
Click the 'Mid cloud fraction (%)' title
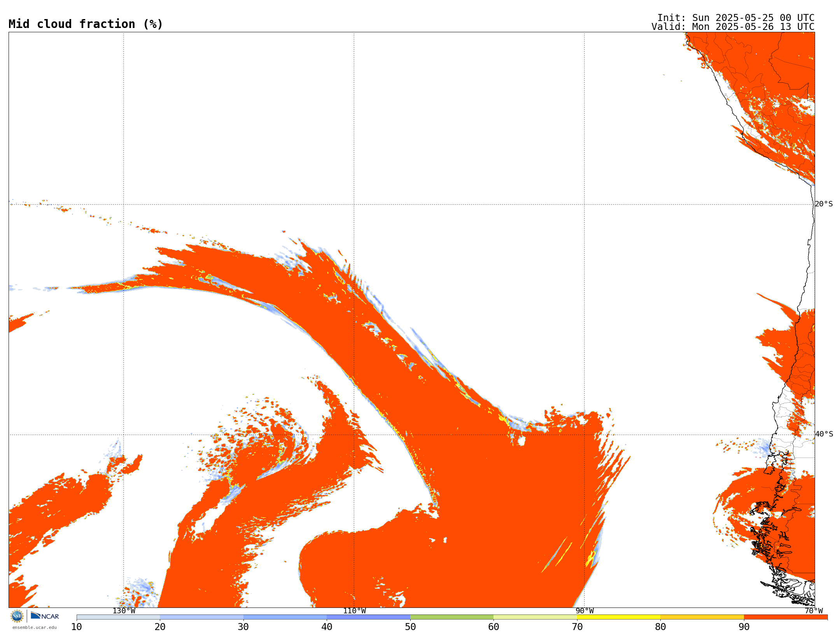(x=86, y=24)
